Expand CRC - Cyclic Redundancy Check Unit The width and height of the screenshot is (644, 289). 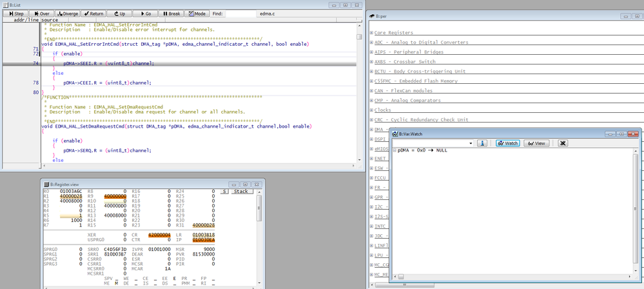371,119
